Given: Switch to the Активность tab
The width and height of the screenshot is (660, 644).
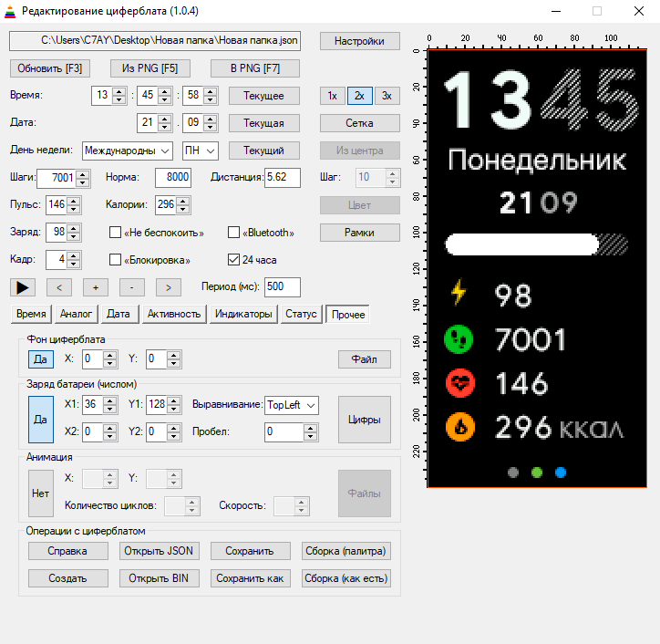Looking at the screenshot, I should coord(174,314).
